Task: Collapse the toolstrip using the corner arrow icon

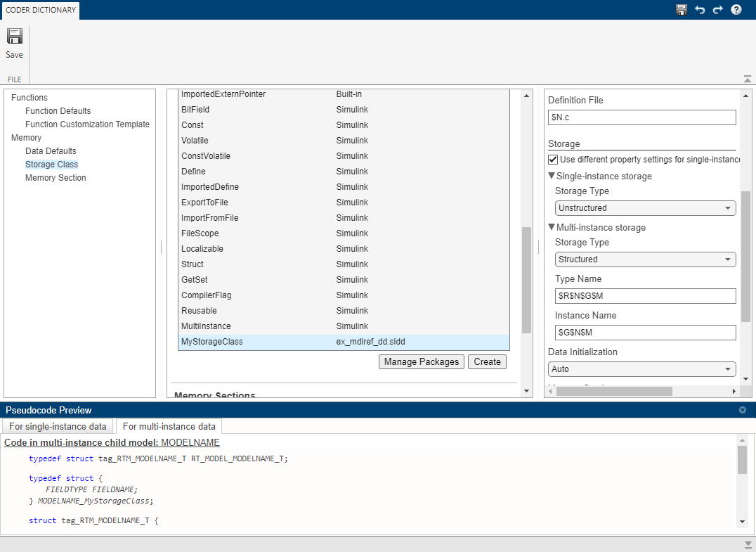Action: [747, 79]
